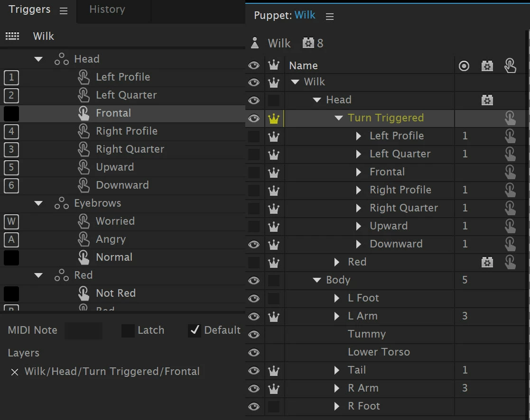The image size is (530, 420).
Task: Collapse the Head swap set in Triggers
Action: click(38, 59)
